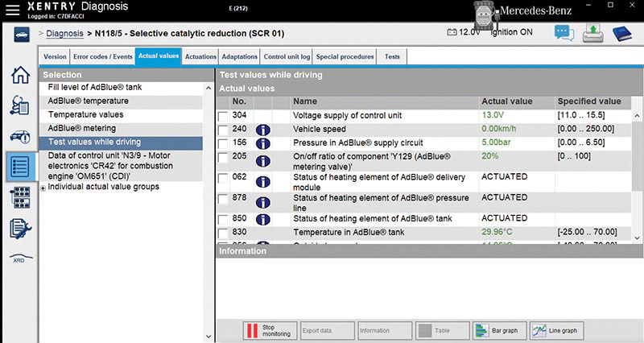Click the 13.0V actual value

tap(493, 115)
